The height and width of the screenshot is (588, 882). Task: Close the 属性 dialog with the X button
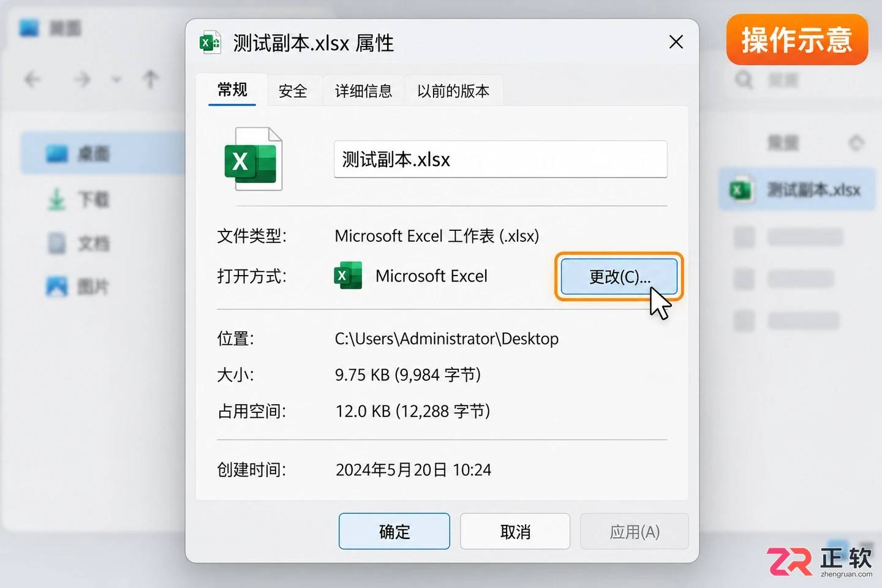pos(676,42)
